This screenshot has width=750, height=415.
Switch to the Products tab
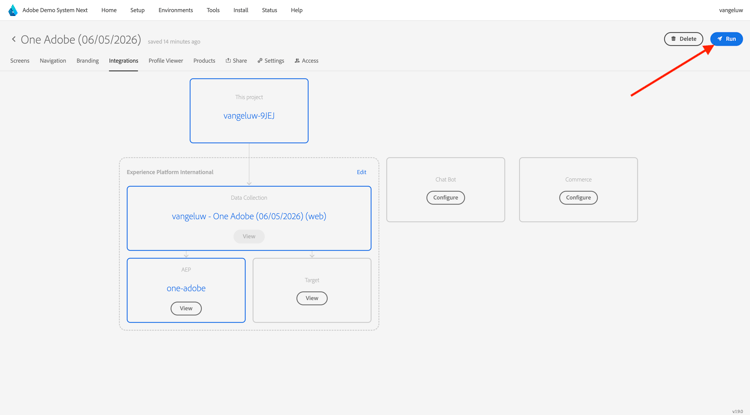(x=204, y=61)
